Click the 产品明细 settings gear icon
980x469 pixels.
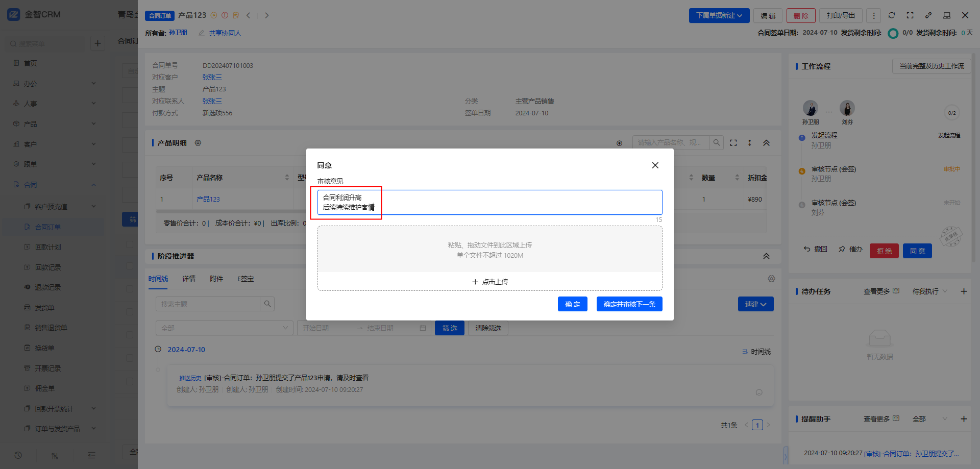(198, 143)
